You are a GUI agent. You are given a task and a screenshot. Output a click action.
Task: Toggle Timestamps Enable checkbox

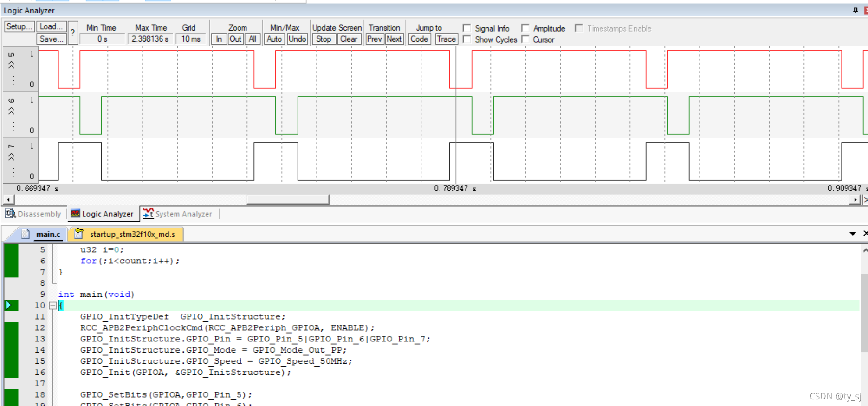[x=579, y=28]
